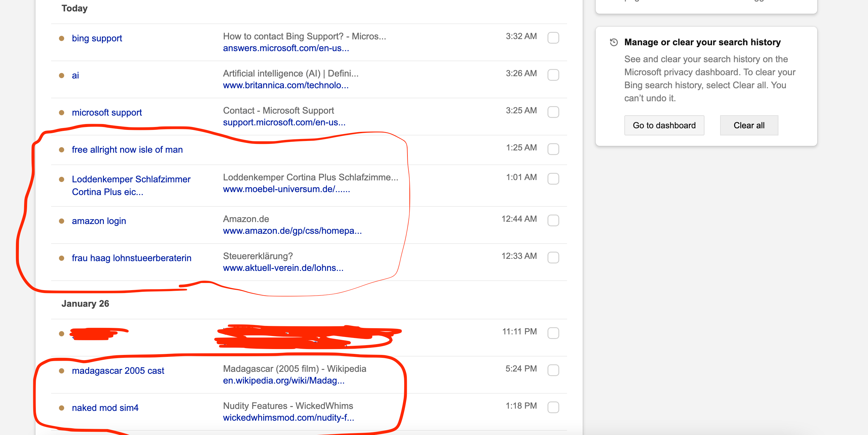Open the www.britannica.com result link
This screenshot has height=435, width=868.
point(285,86)
